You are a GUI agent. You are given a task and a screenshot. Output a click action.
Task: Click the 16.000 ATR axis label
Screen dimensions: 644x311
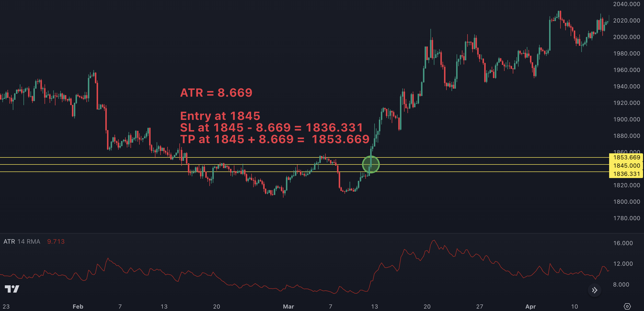pyautogui.click(x=623, y=243)
